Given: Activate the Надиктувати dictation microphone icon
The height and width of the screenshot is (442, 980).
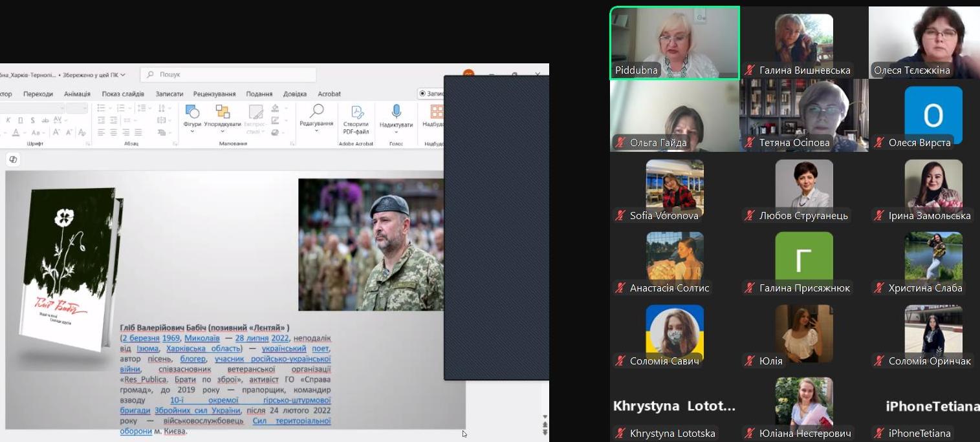Looking at the screenshot, I should click(395, 111).
